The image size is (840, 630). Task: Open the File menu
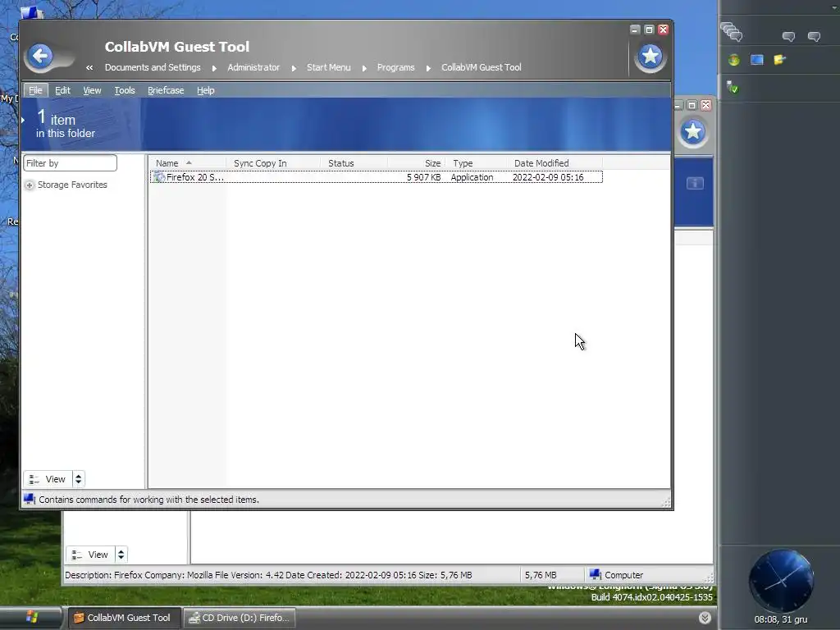35,90
